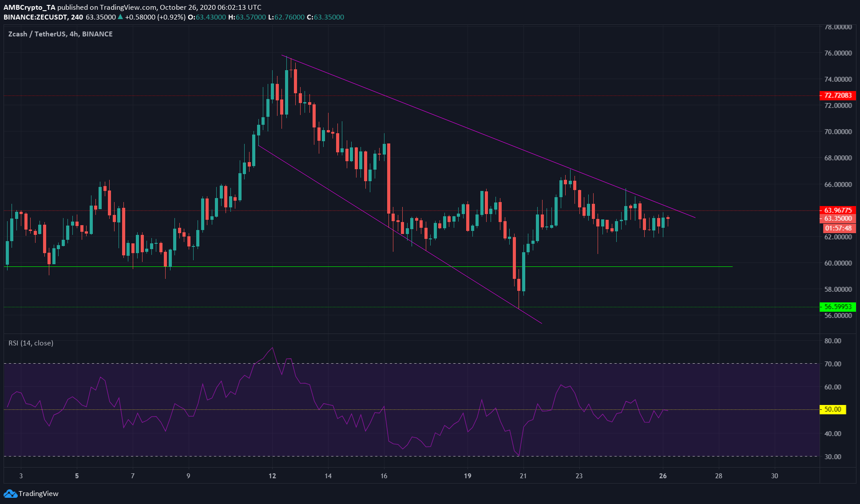Click the 74.00000 price axis label
This screenshot has width=860, height=504.
(x=838, y=79)
